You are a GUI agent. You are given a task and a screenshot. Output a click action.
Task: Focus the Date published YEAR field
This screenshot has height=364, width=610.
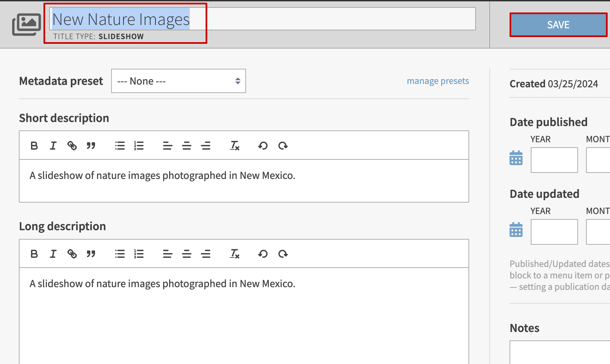coord(554,160)
